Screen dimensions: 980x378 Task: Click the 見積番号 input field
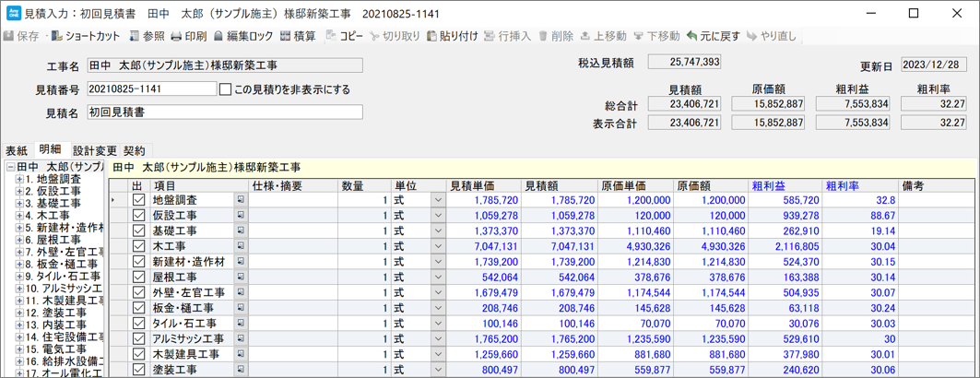[x=151, y=89]
